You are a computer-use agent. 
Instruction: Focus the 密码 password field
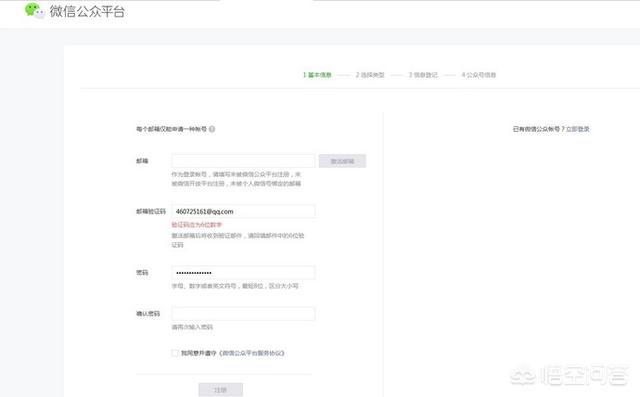243,273
